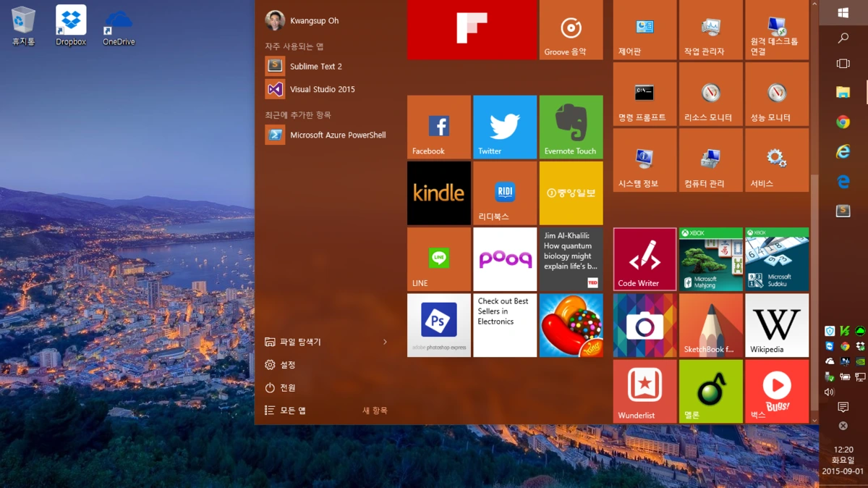The image size is (868, 488).
Task: Open File Explorer from taskbar
Action: click(x=843, y=92)
